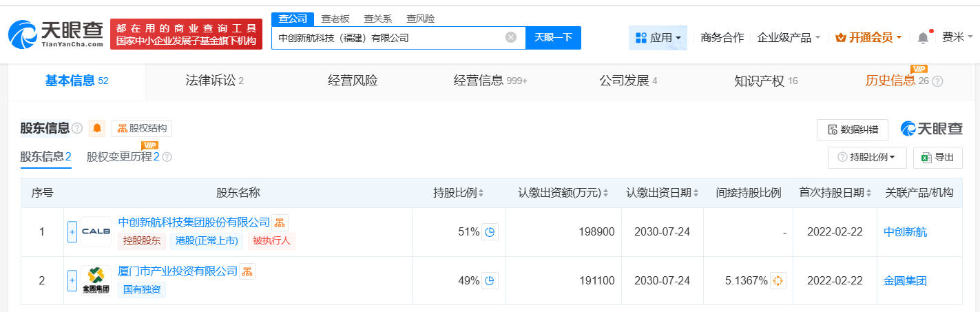This screenshot has width=980, height=312.
Task: Click the 天眼一下 search button
Action: point(553,37)
